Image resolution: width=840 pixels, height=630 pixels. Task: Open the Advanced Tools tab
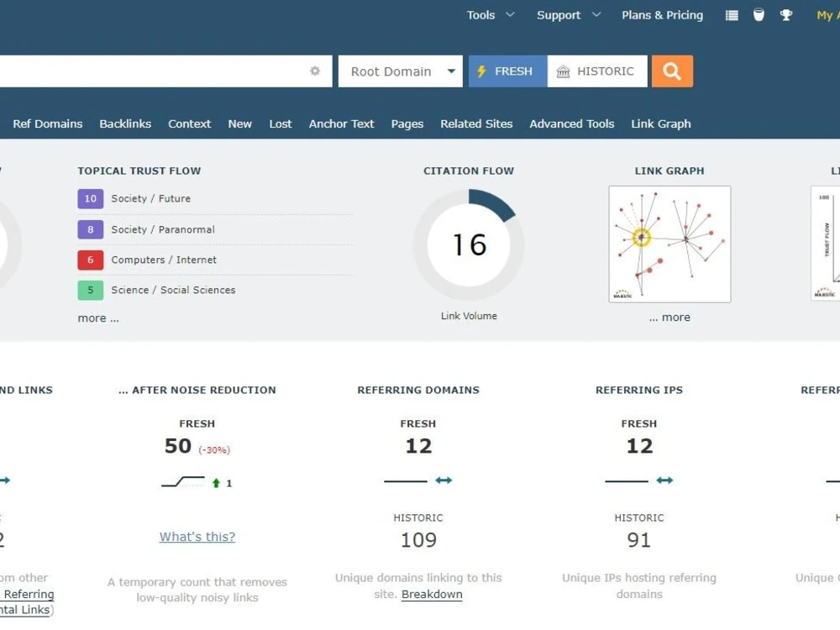[x=571, y=123]
